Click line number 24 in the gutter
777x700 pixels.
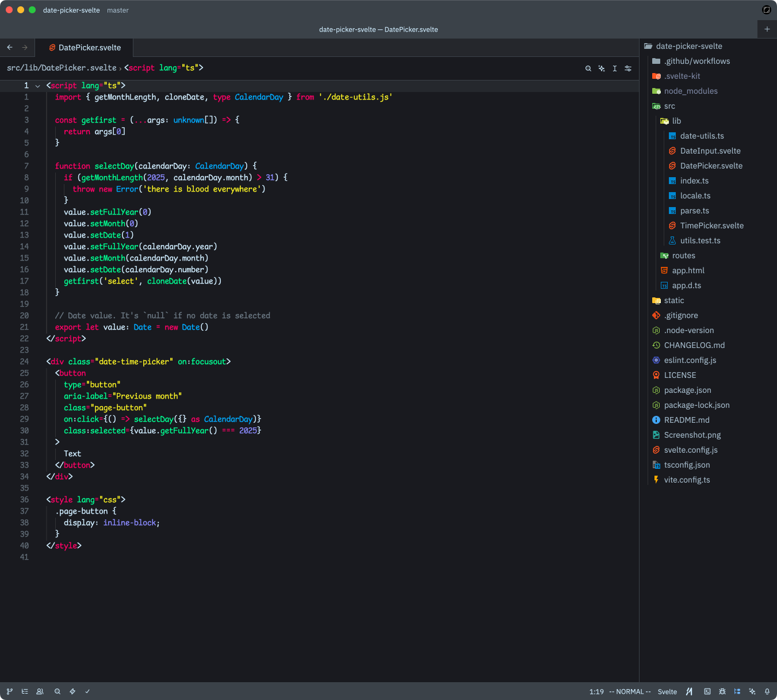tap(24, 362)
